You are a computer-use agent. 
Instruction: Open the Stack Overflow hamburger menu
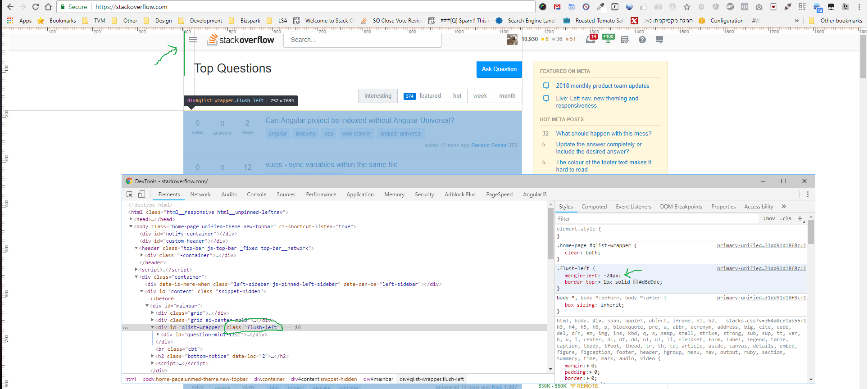[x=193, y=40]
